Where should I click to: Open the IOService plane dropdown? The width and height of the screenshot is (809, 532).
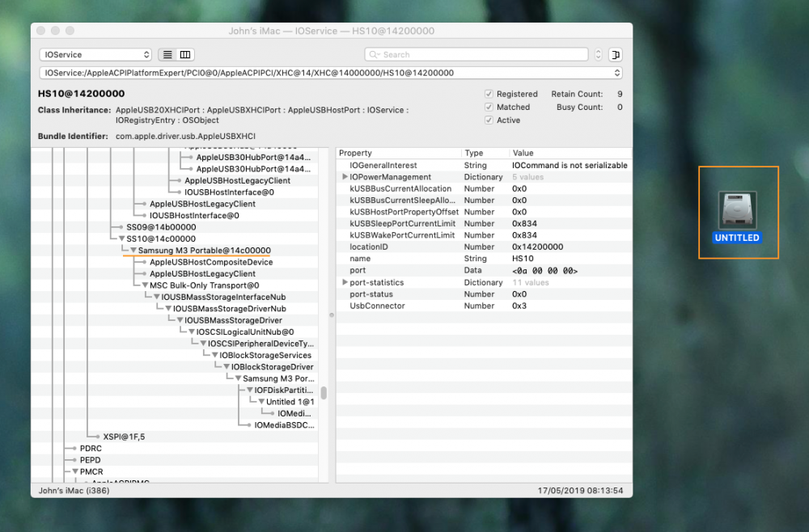tap(95, 55)
